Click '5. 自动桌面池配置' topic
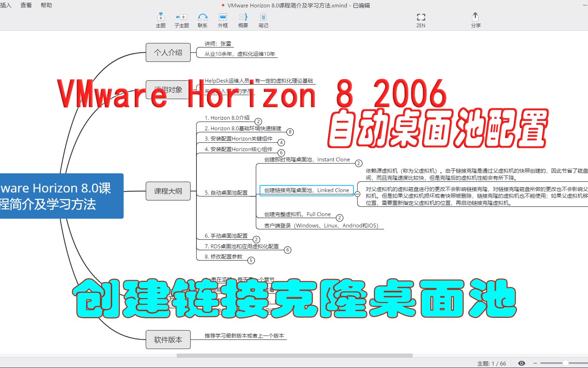This screenshot has height=368, width=588. [x=226, y=193]
